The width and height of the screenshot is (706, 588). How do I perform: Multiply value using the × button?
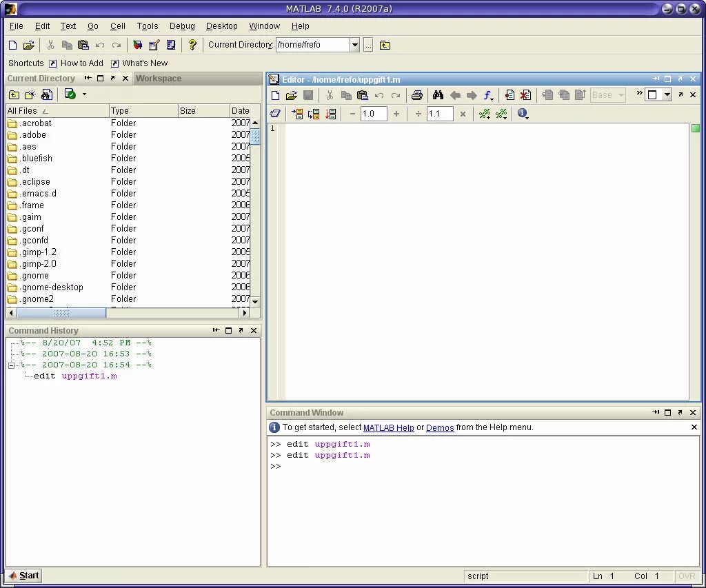[x=463, y=114]
